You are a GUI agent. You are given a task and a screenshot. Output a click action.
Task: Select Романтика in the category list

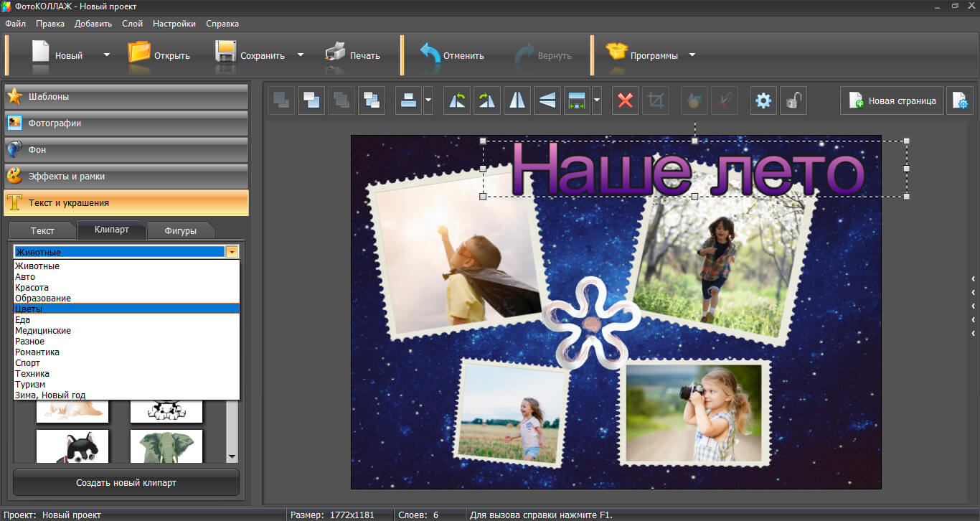tap(126, 352)
